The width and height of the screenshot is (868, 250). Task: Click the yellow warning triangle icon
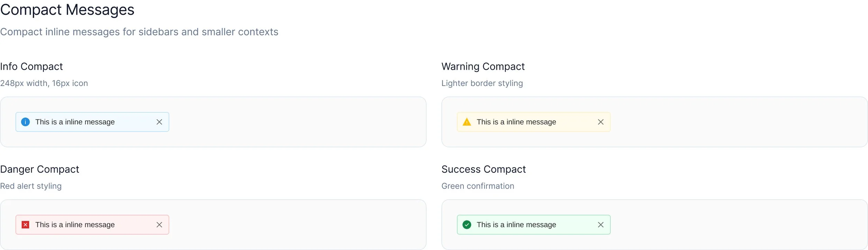[x=467, y=122]
